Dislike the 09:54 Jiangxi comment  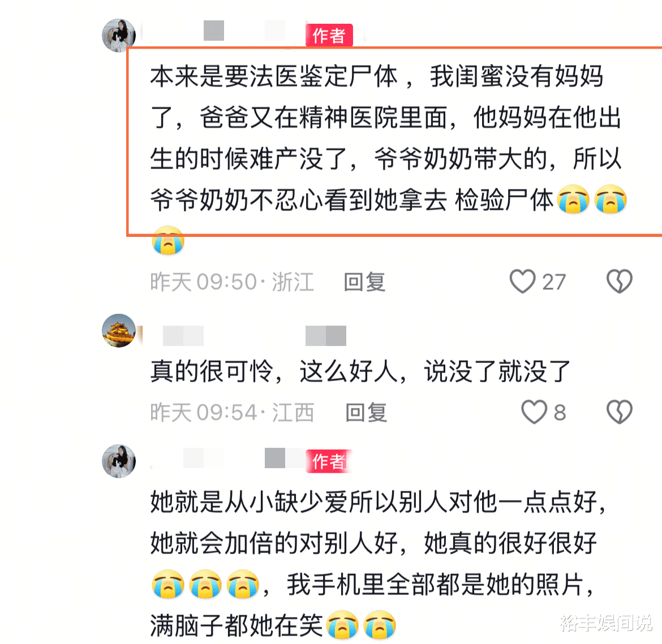pos(620,412)
